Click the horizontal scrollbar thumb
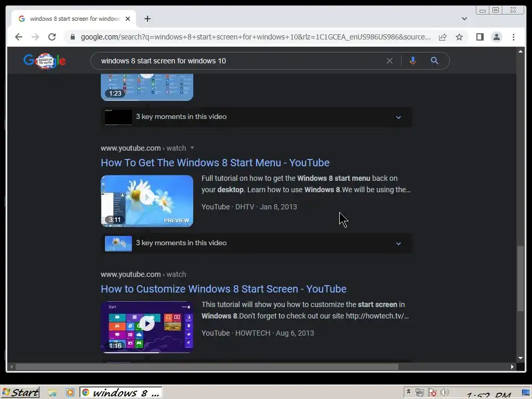532x399 pixels. (x=207, y=367)
